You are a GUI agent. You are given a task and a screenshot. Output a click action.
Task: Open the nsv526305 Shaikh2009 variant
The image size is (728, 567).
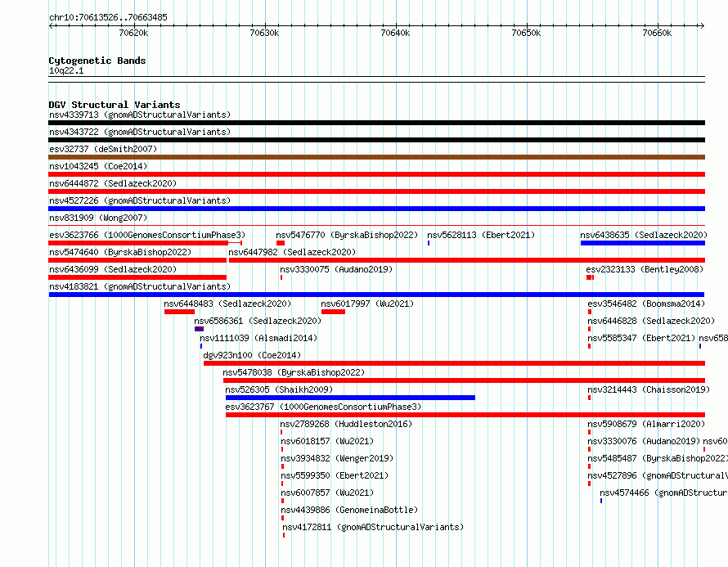point(279,389)
